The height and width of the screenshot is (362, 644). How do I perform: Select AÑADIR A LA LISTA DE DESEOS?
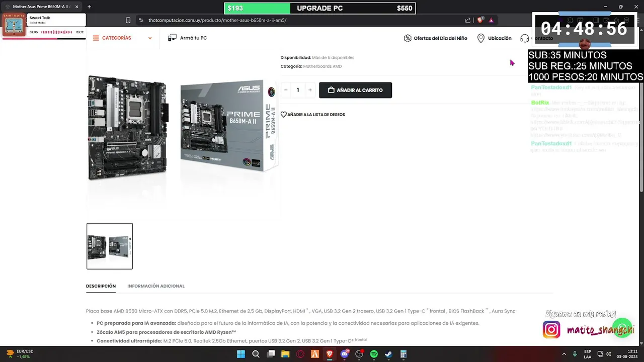click(316, 115)
